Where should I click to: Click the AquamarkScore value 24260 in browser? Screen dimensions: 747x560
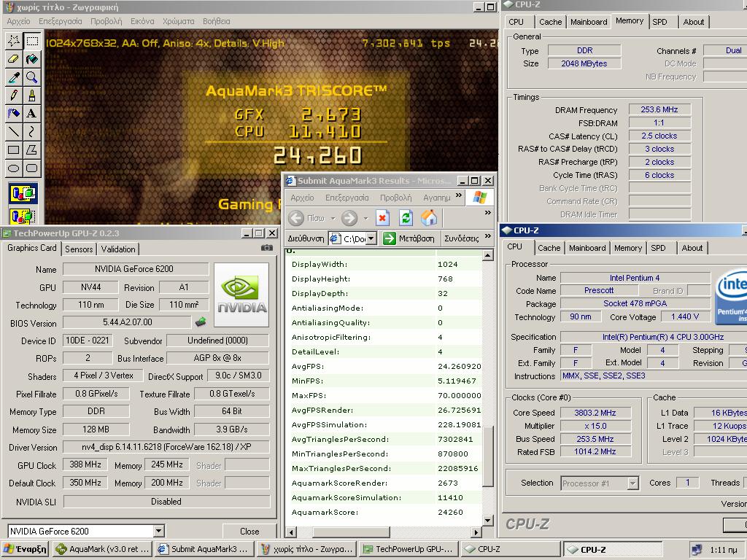pos(450,513)
